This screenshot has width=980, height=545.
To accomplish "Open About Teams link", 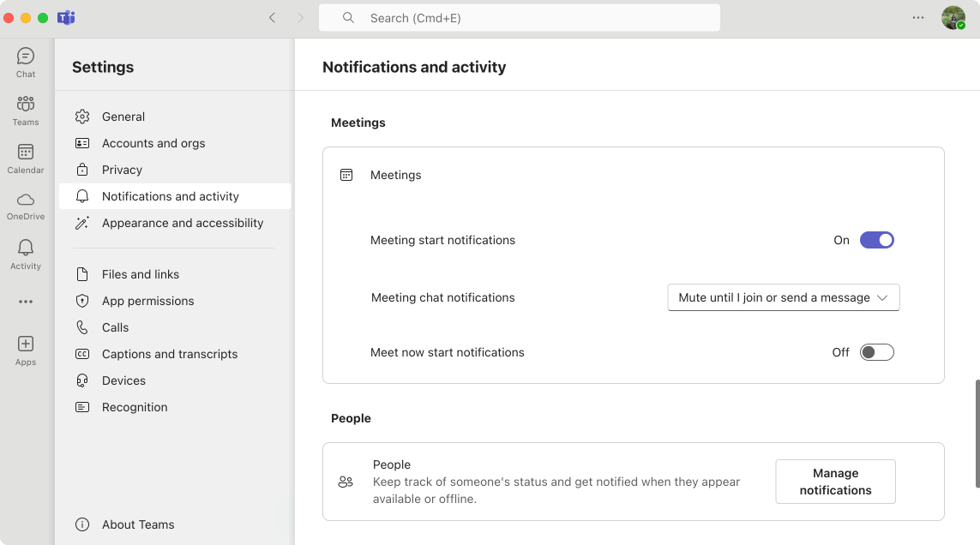I will coord(175,524).
